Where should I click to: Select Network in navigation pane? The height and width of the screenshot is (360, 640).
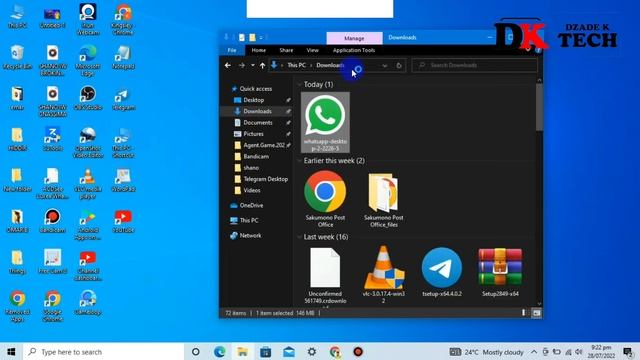tap(250, 236)
